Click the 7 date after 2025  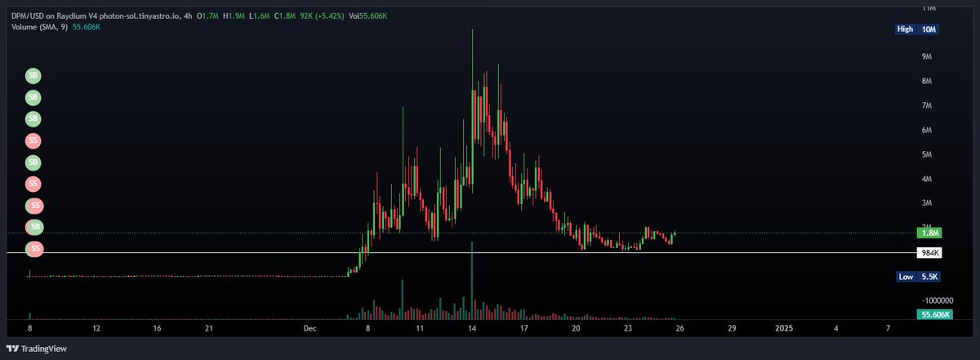coord(888,328)
